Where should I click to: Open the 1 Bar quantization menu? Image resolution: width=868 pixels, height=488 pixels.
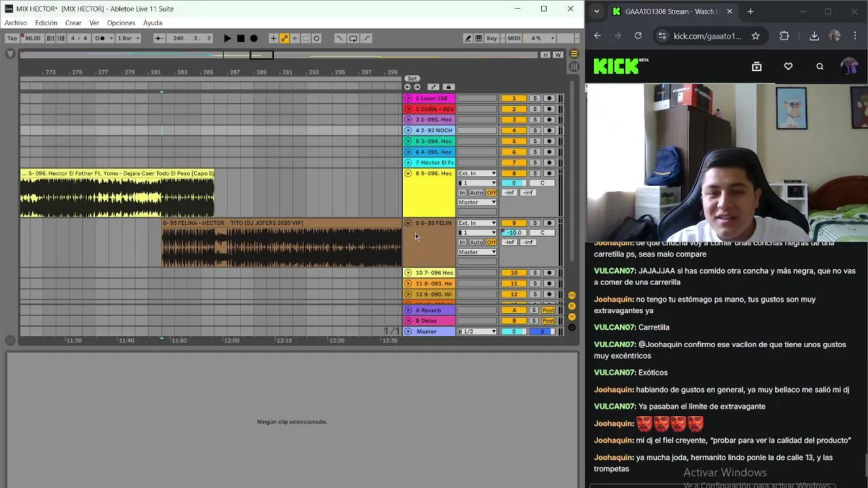click(x=128, y=39)
